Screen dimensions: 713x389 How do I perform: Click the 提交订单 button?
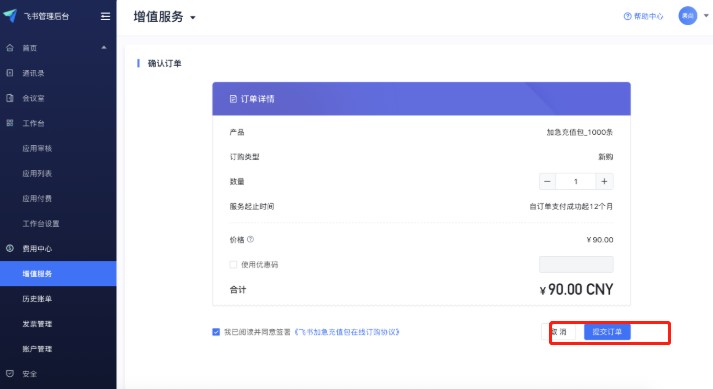pos(607,332)
